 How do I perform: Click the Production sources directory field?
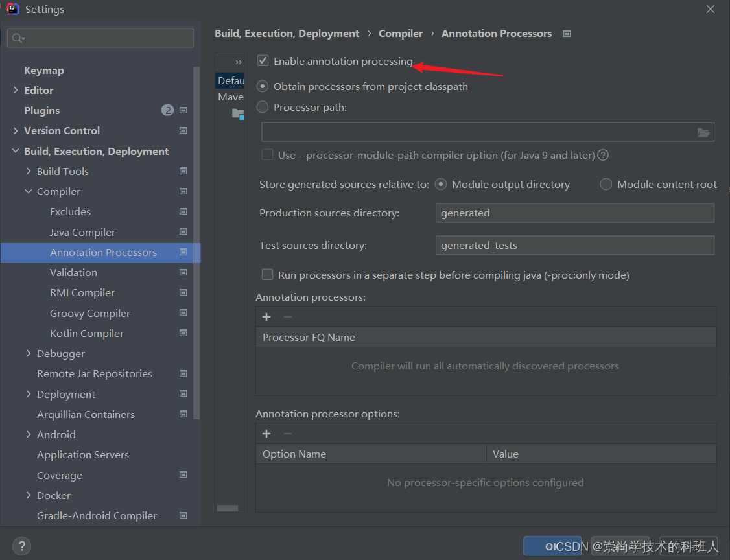tap(574, 213)
